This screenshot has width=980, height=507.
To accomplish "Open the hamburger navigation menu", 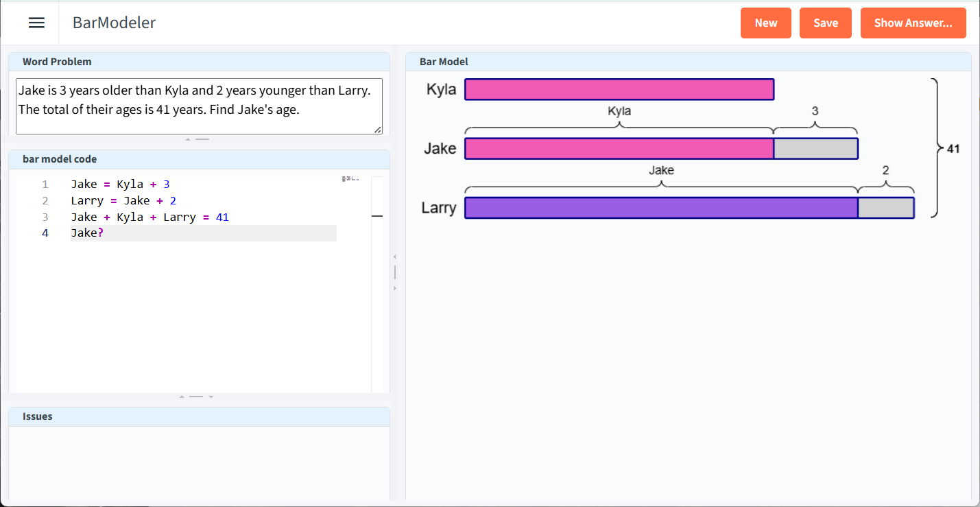I will pyautogui.click(x=36, y=23).
